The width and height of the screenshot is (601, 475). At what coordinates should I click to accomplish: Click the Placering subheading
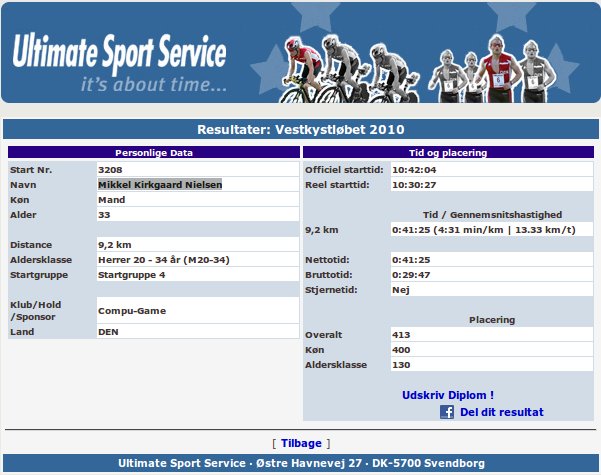pos(492,320)
